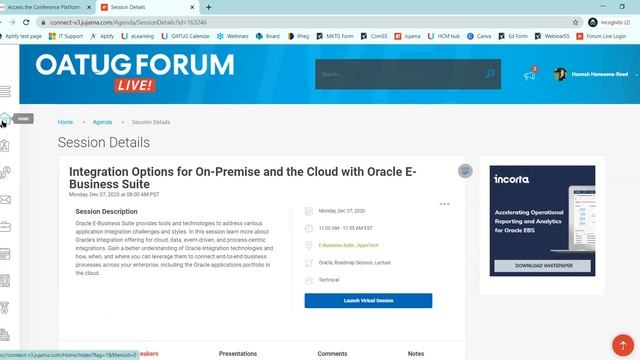The height and width of the screenshot is (360, 640).
Task: Close the Session Details browser tab
Action: click(192, 7)
